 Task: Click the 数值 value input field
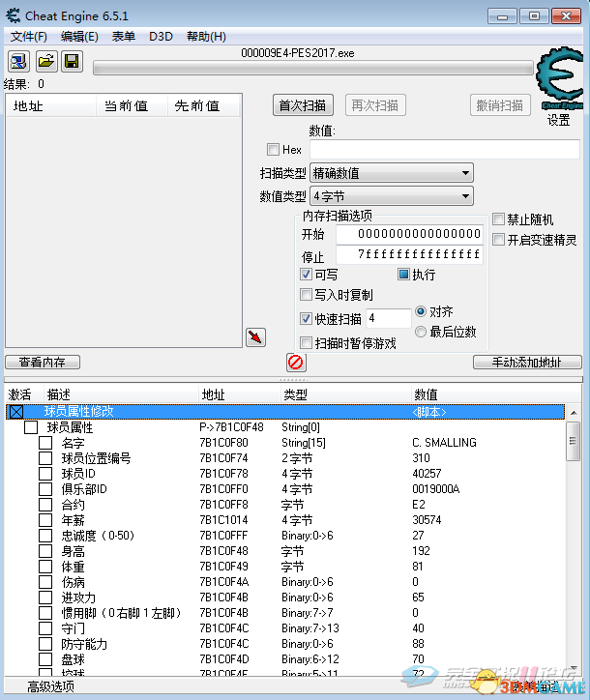[445, 149]
